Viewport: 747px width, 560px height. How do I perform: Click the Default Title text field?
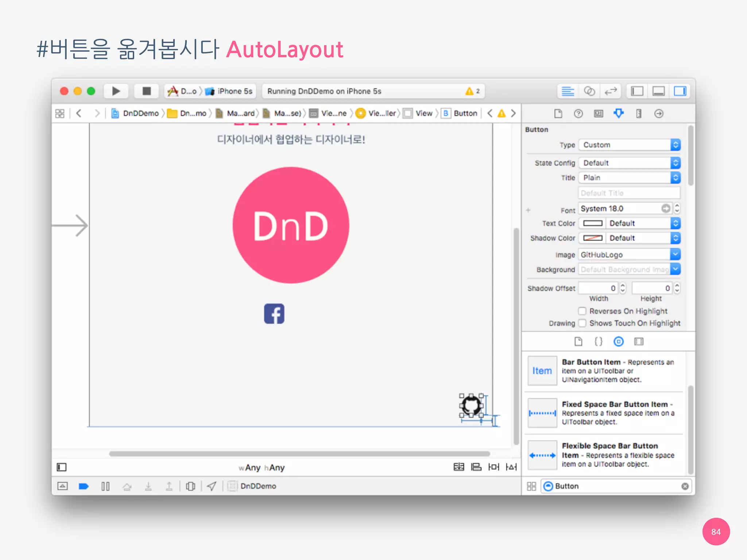pos(630,193)
